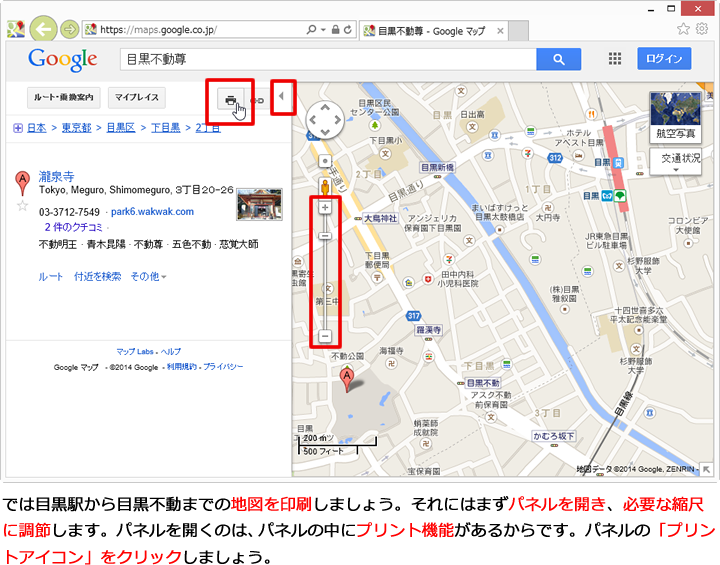
Task: Click the 東京都 breadcrumb link
Action: (x=76, y=128)
